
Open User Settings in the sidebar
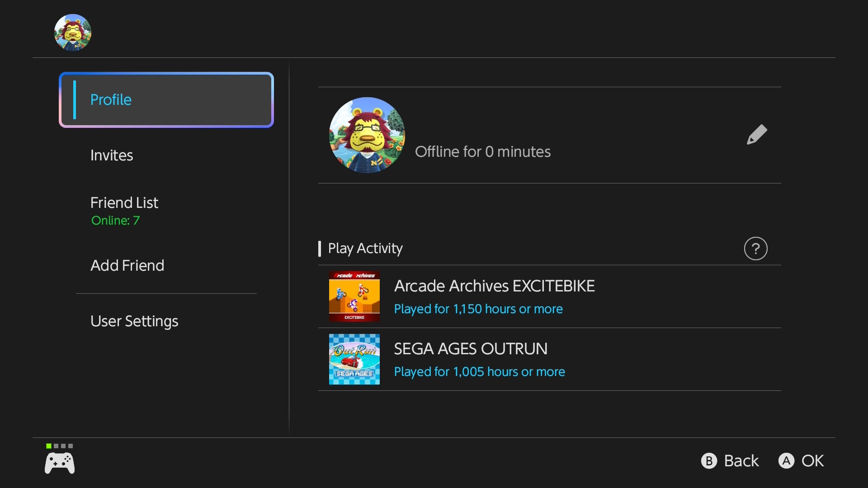[134, 321]
